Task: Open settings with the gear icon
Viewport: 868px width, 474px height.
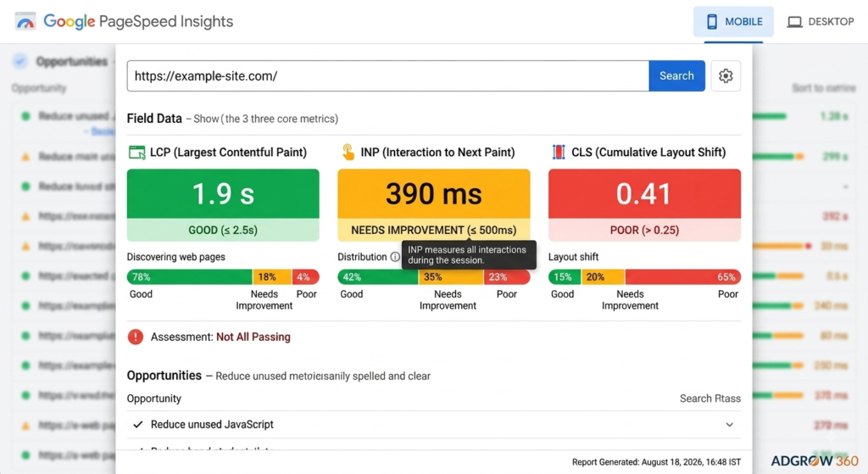Action: (x=726, y=75)
